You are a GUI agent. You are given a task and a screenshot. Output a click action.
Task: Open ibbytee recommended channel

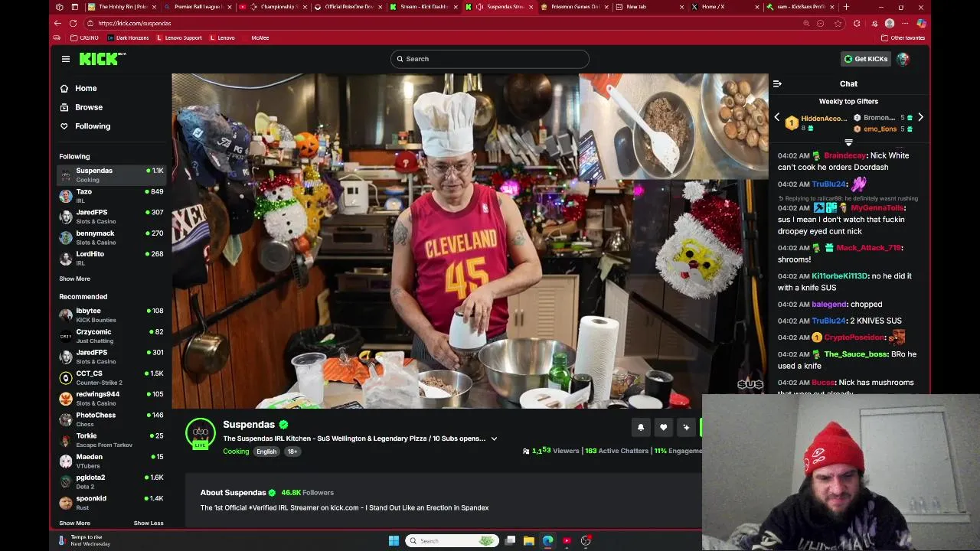112,315
